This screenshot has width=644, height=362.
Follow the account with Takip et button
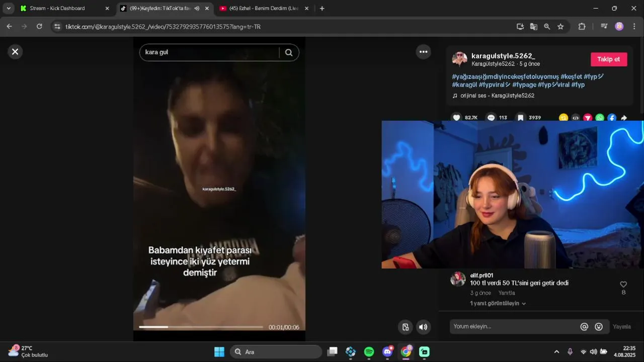tap(609, 59)
